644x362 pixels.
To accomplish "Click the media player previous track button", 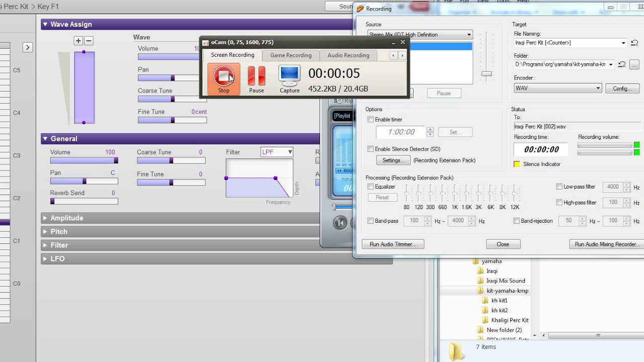I will pos(340,222).
